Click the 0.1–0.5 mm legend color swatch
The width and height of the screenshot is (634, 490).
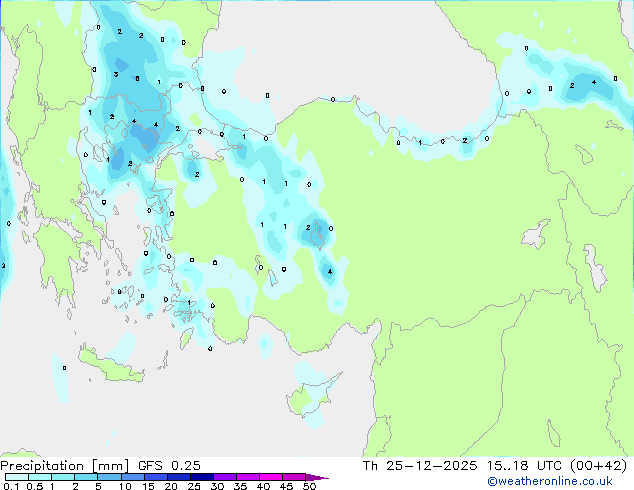17,477
